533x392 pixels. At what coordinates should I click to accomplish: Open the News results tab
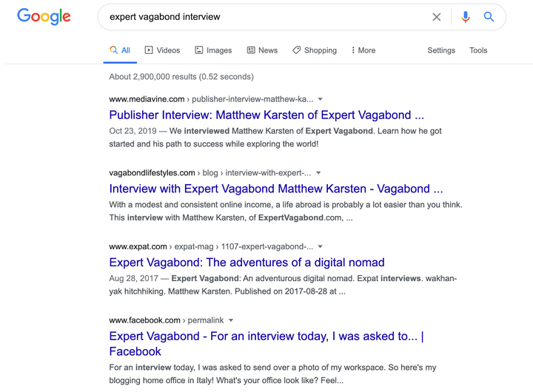click(262, 50)
